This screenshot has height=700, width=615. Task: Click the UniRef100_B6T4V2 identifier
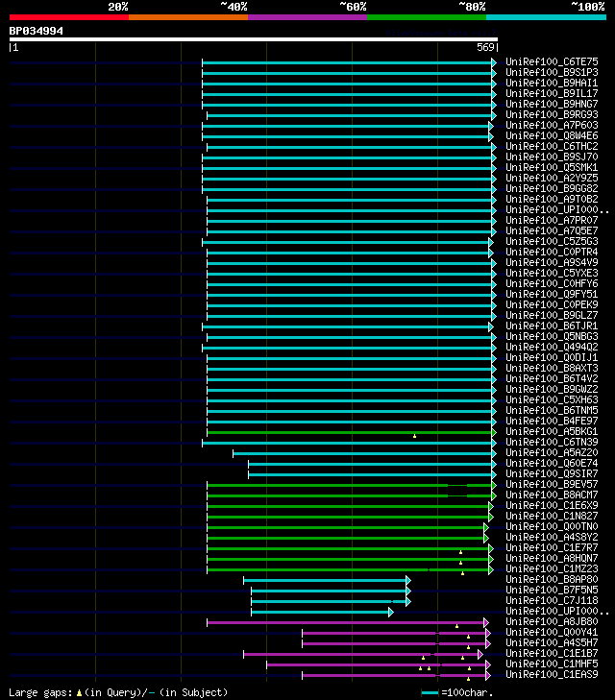click(x=552, y=378)
